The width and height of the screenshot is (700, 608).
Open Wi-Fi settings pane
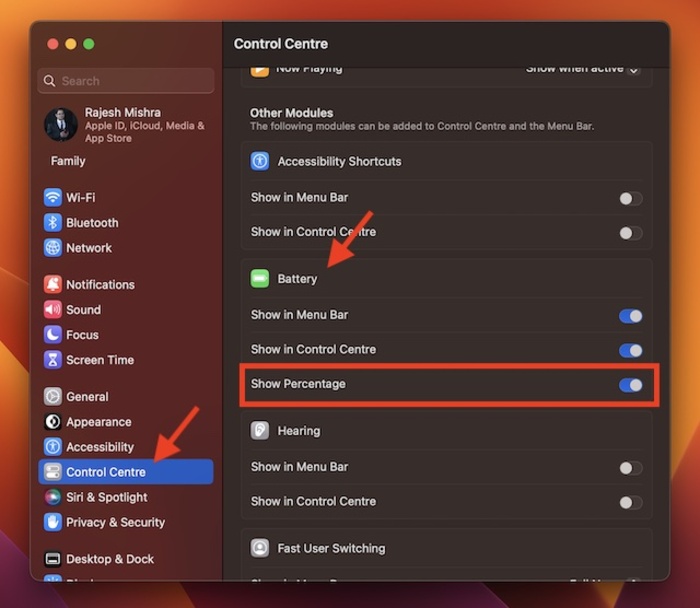tap(126, 197)
